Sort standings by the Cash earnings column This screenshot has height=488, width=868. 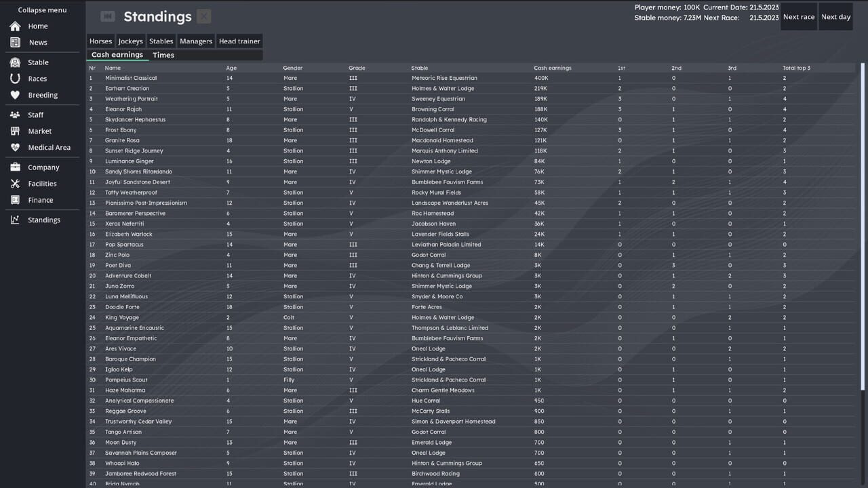[551, 68]
